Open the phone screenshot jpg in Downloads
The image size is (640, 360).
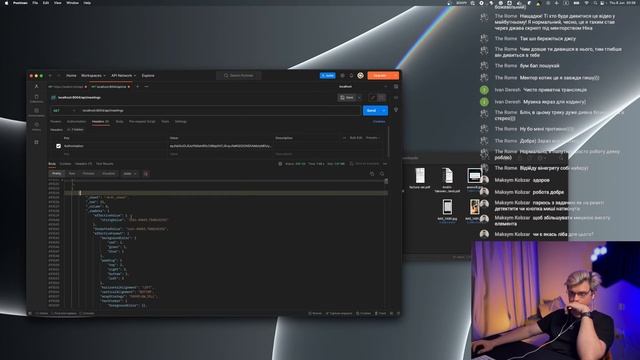click(x=447, y=211)
